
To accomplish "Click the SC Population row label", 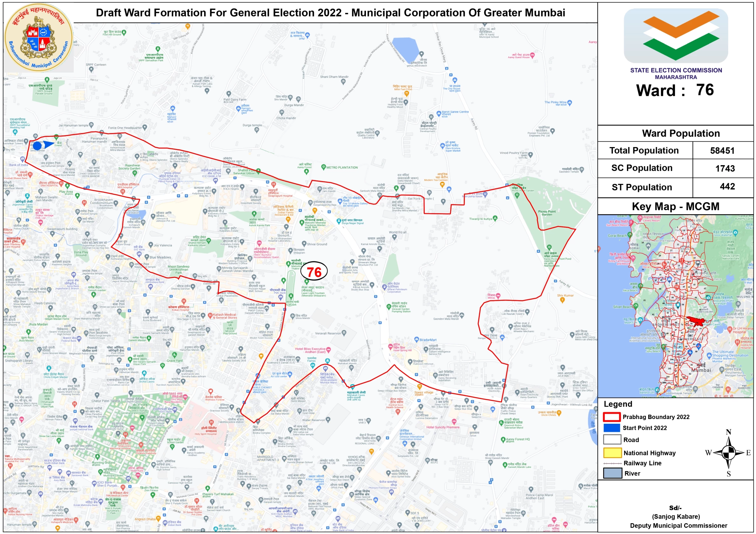I will 642,168.
